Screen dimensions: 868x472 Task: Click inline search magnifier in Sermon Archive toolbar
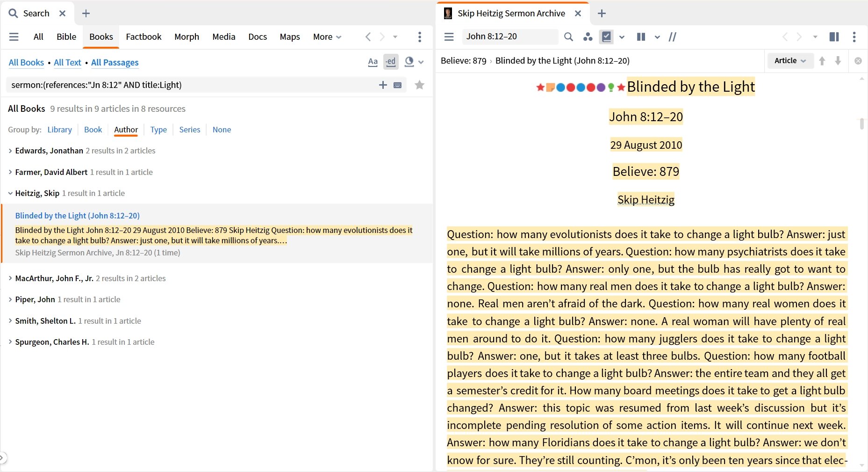click(568, 36)
